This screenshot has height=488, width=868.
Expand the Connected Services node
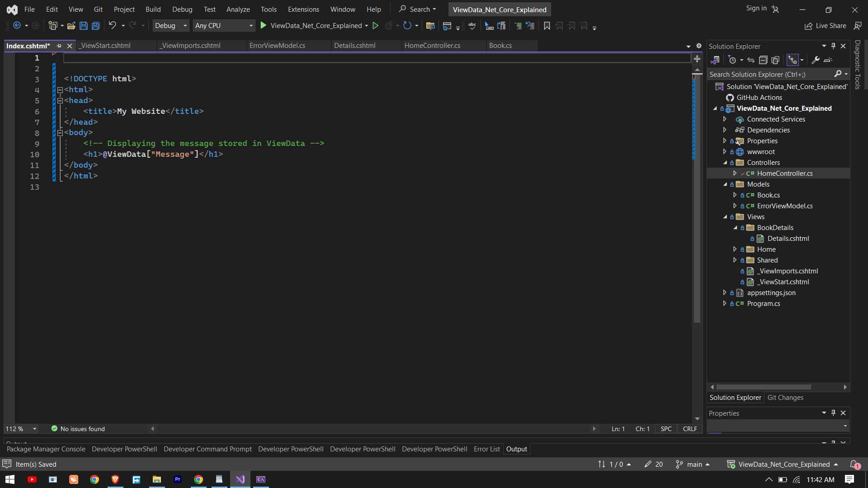pyautogui.click(x=725, y=119)
